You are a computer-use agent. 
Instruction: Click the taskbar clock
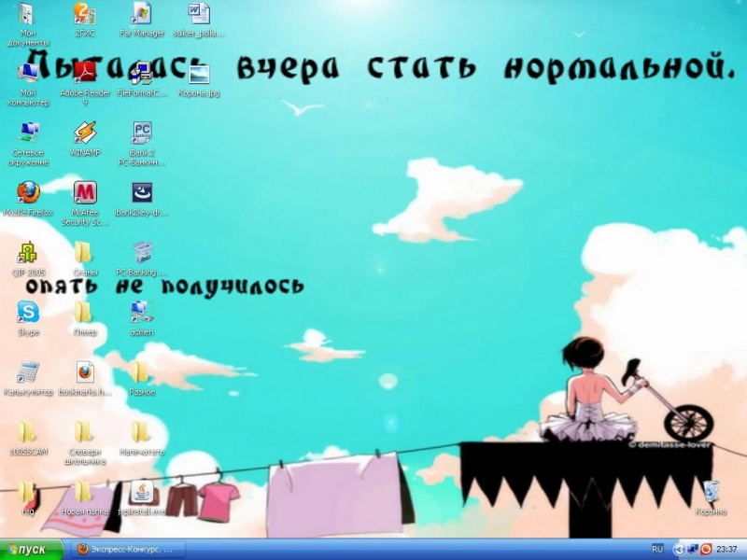[726, 550]
